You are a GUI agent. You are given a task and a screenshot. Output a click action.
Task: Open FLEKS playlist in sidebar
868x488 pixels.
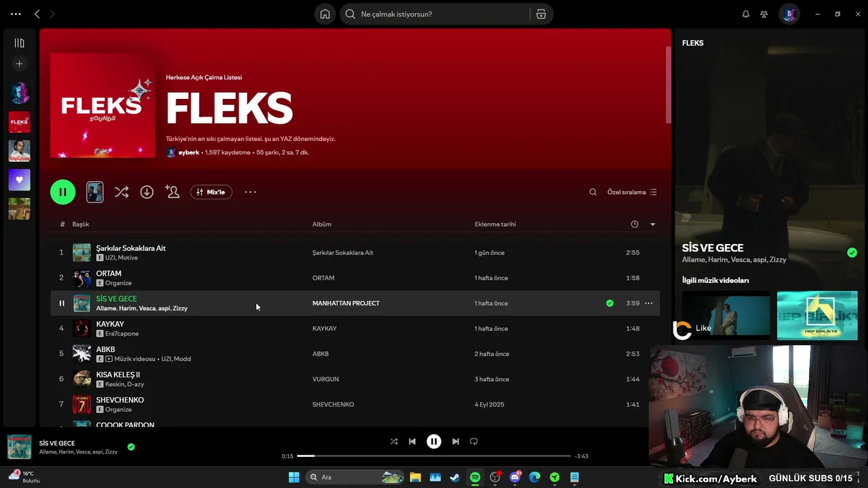pos(19,122)
